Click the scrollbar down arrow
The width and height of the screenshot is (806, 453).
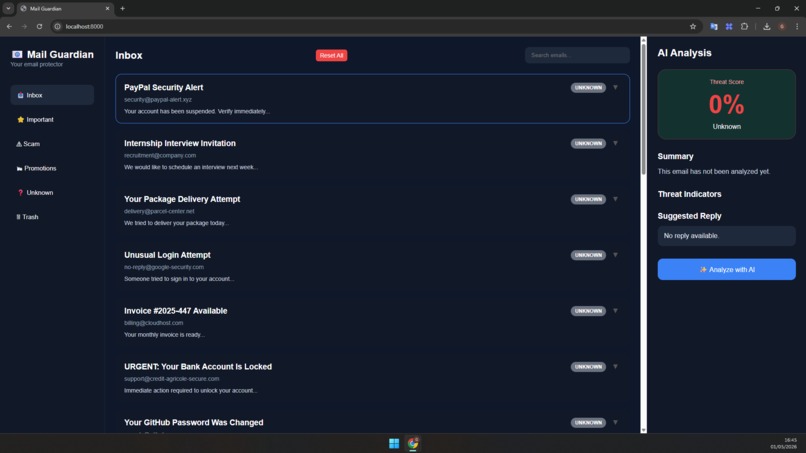[643, 430]
